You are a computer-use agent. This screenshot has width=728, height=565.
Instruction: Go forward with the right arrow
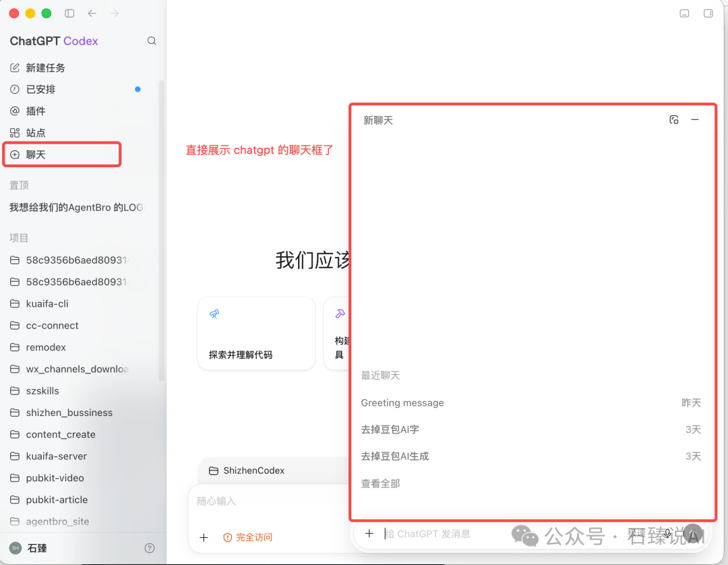tap(114, 13)
